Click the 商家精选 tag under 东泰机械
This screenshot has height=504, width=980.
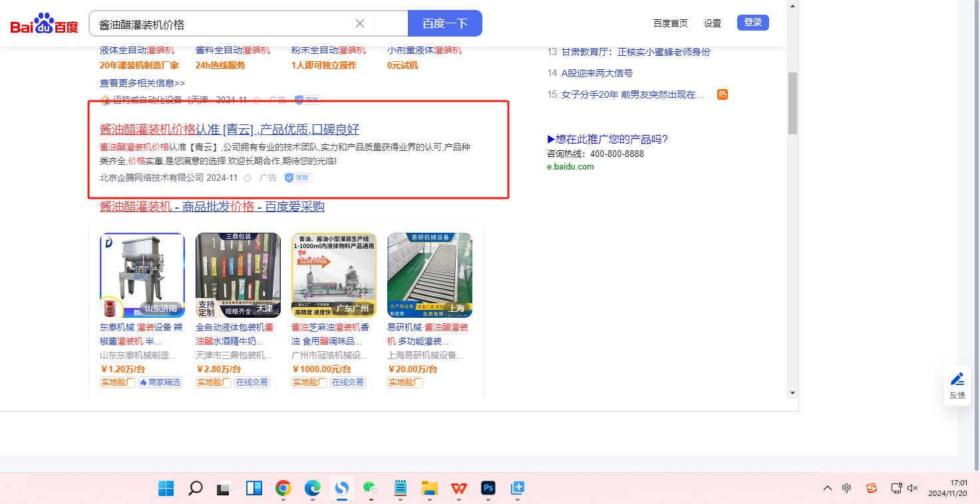coord(160,382)
